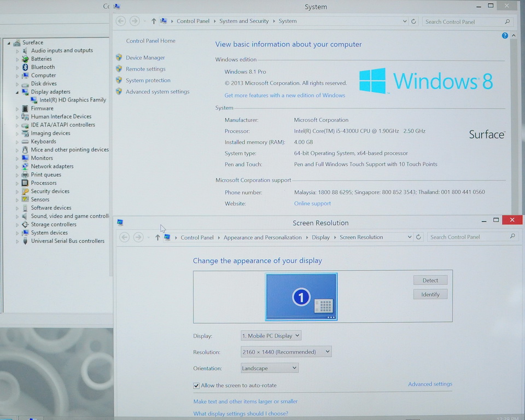Screen dimensions: 525x420
Task: Click Display in the Screen Resolution breadcrumb
Action: point(321,237)
